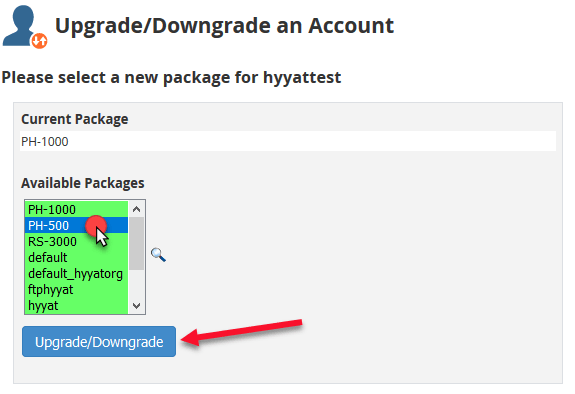This screenshot has height=394, width=575.
Task: Choose the ftphyyat package
Action: [x=77, y=289]
